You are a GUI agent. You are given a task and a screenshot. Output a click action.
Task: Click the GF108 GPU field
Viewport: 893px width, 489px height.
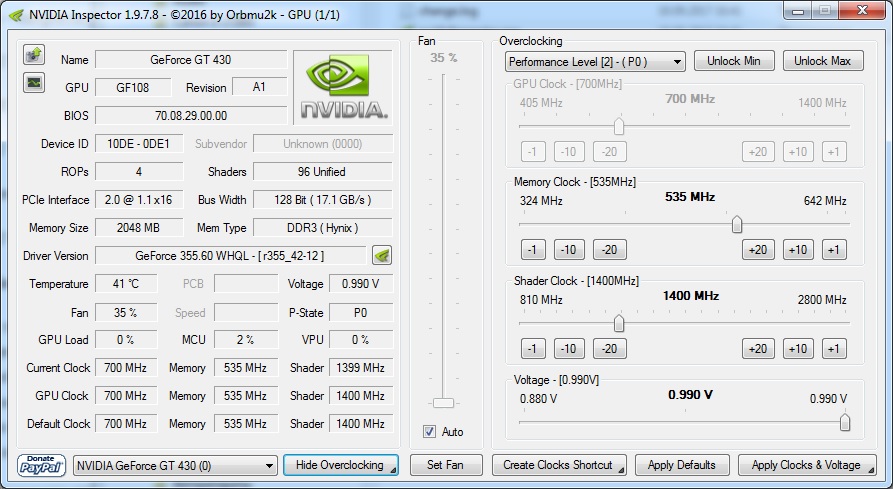coord(133,87)
